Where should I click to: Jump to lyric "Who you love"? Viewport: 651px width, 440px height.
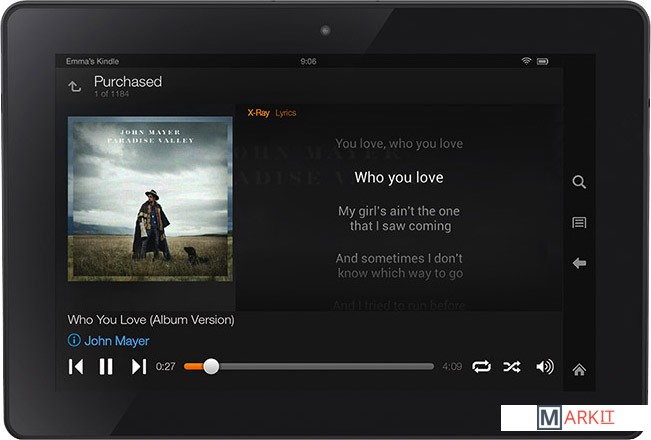399,178
